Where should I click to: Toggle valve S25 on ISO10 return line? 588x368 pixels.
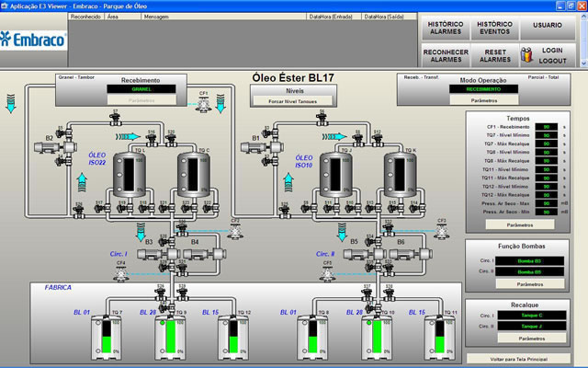click(285, 213)
